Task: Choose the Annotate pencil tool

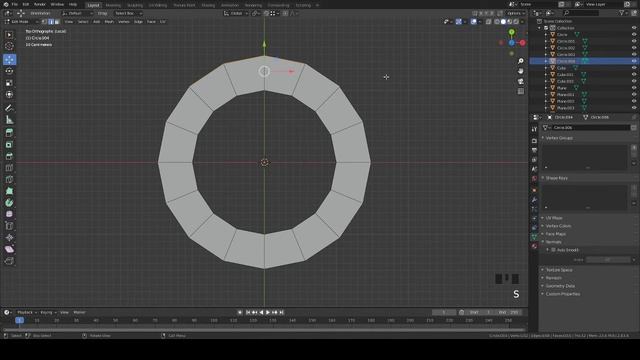Action: coord(9,108)
